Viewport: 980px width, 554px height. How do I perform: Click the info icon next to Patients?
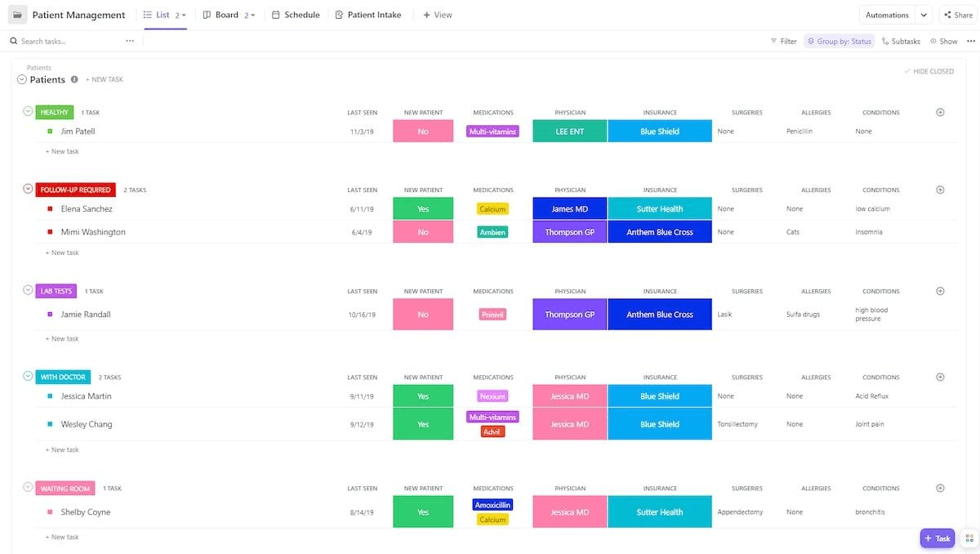pyautogui.click(x=74, y=79)
